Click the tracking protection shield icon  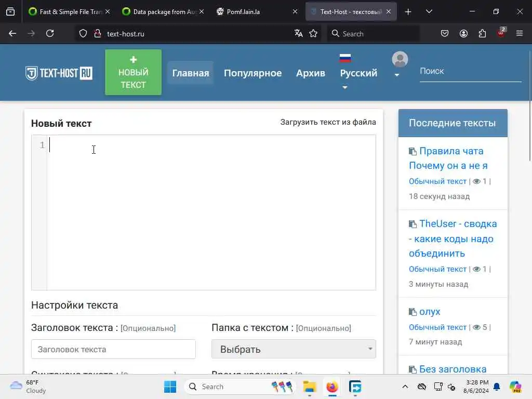(83, 34)
